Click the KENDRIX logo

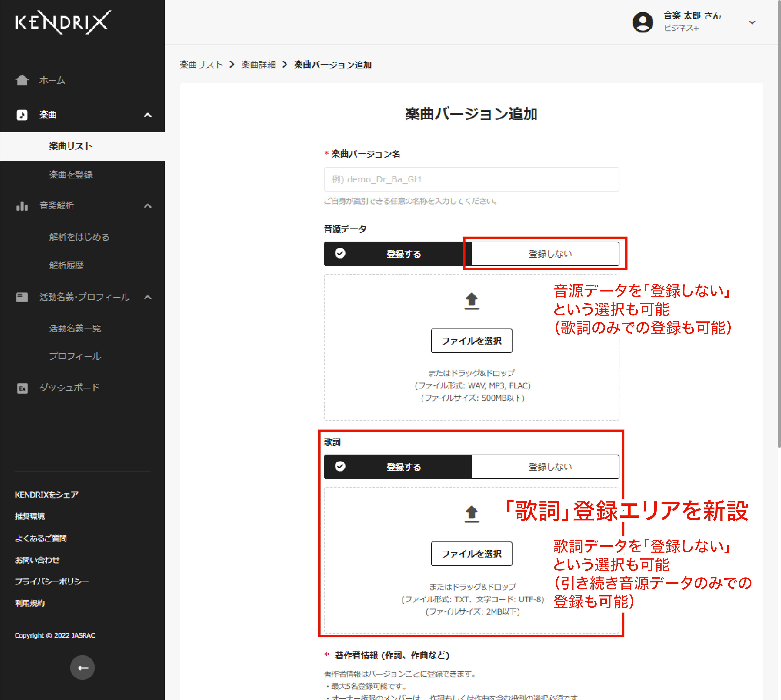[x=63, y=22]
